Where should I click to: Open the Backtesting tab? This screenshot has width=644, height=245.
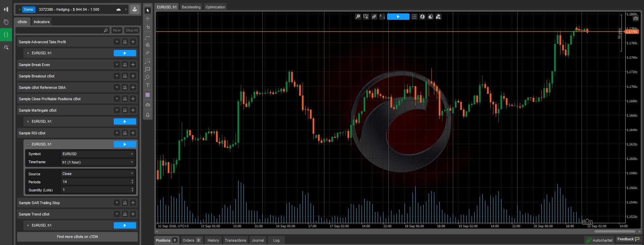[x=191, y=7]
